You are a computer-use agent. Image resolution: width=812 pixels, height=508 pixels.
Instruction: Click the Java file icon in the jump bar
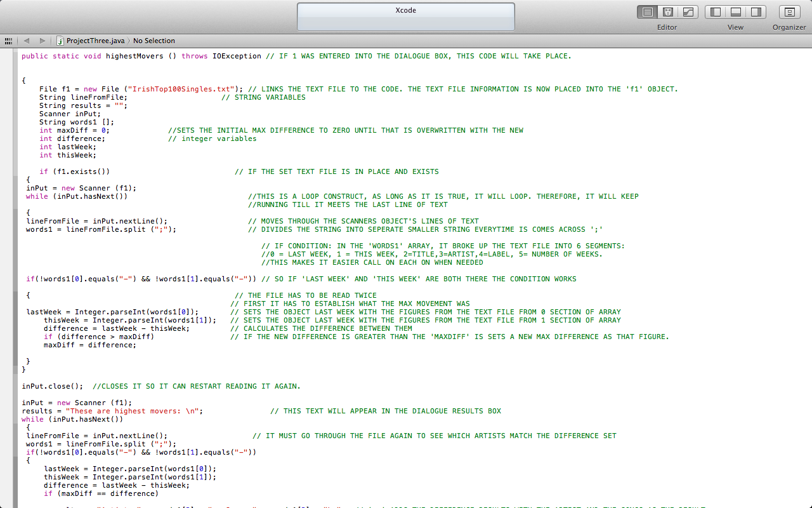pyautogui.click(x=60, y=41)
